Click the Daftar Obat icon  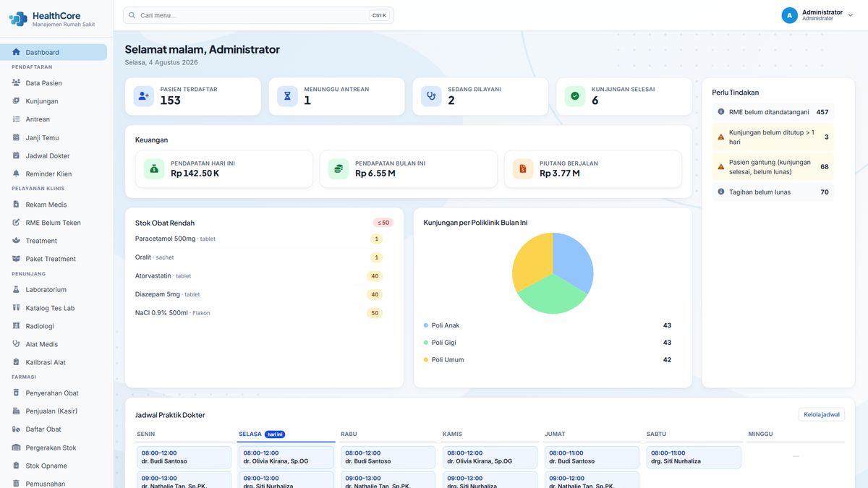pos(16,429)
